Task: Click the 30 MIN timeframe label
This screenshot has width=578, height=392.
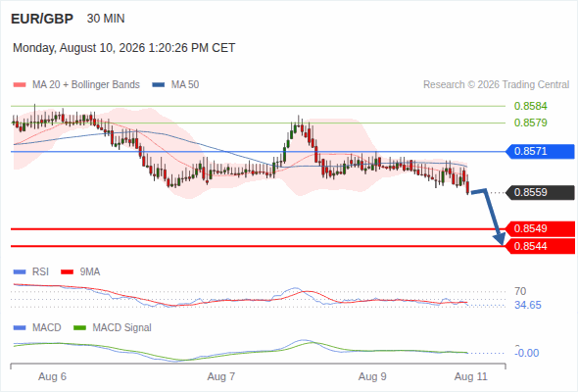Action: [x=106, y=19]
